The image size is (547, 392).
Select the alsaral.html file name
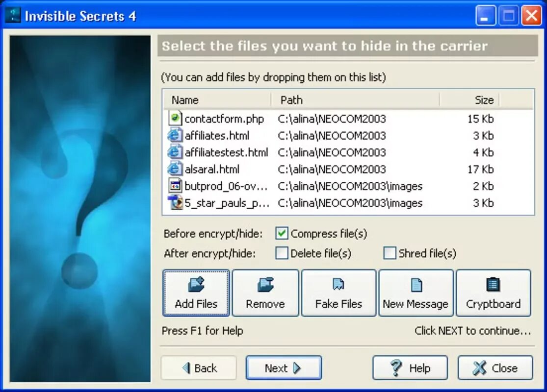[x=212, y=169]
